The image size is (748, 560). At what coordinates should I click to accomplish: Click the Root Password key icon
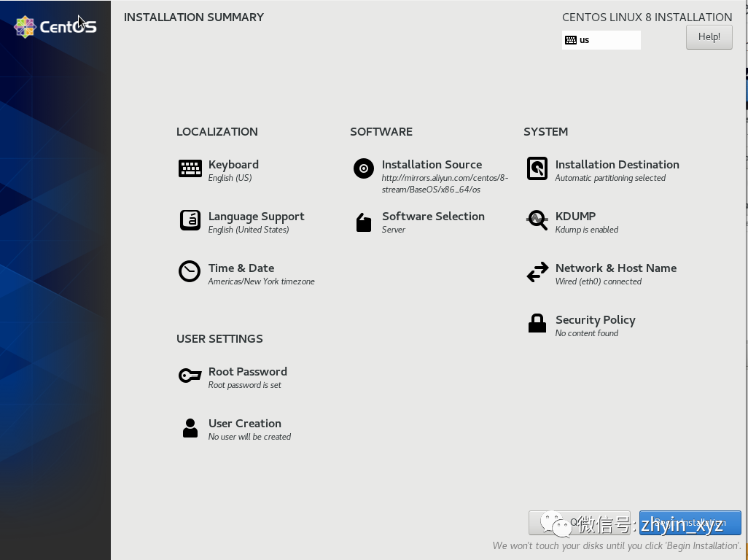click(x=190, y=376)
